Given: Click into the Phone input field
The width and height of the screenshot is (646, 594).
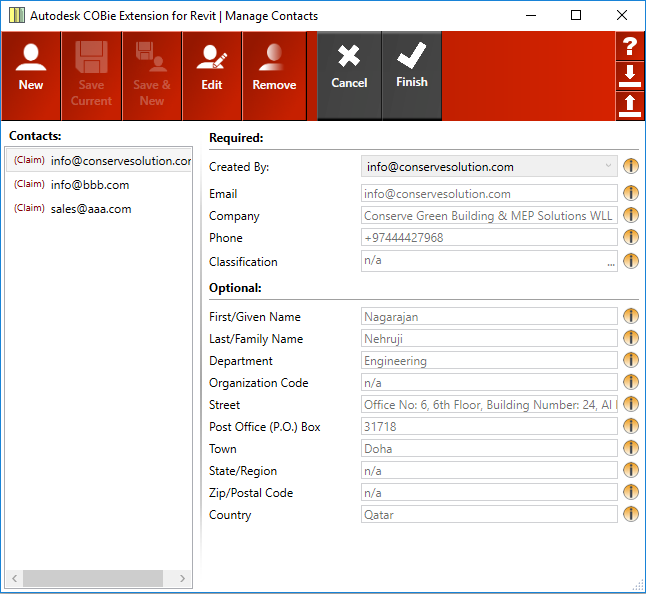Looking at the screenshot, I should [488, 238].
